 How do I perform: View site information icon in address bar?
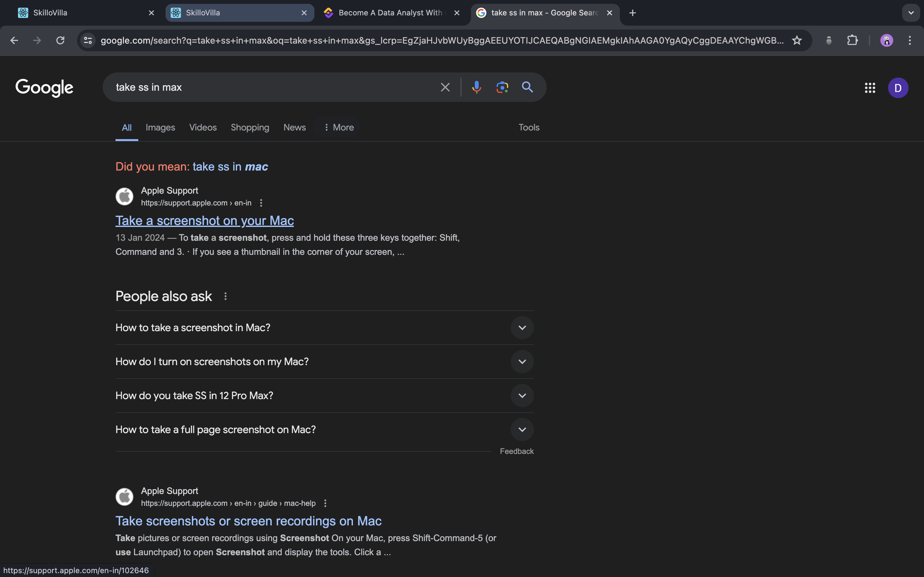88,40
